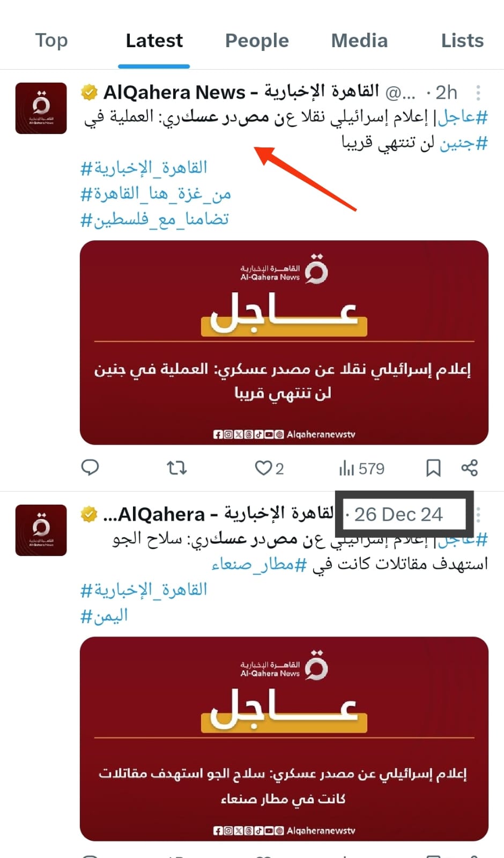The width and height of the screenshot is (504, 858).
Task: Open AlQahera News avatar on first tweet
Action: (41, 108)
